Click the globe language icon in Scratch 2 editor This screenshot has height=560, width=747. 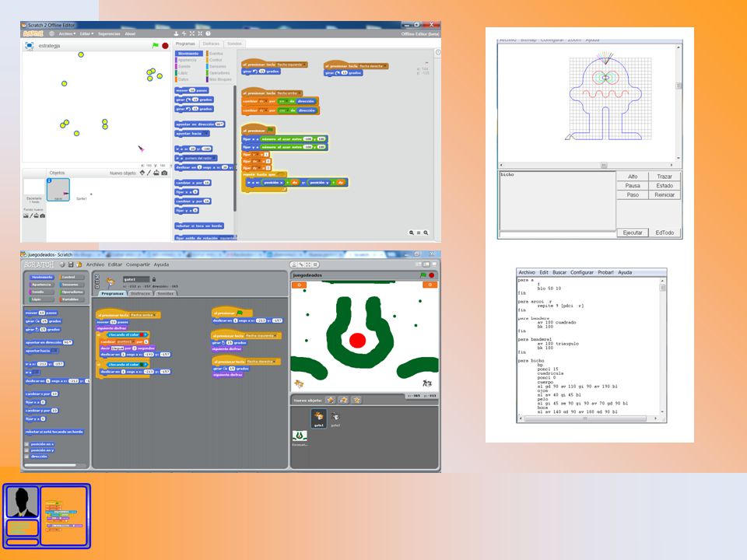52,33
